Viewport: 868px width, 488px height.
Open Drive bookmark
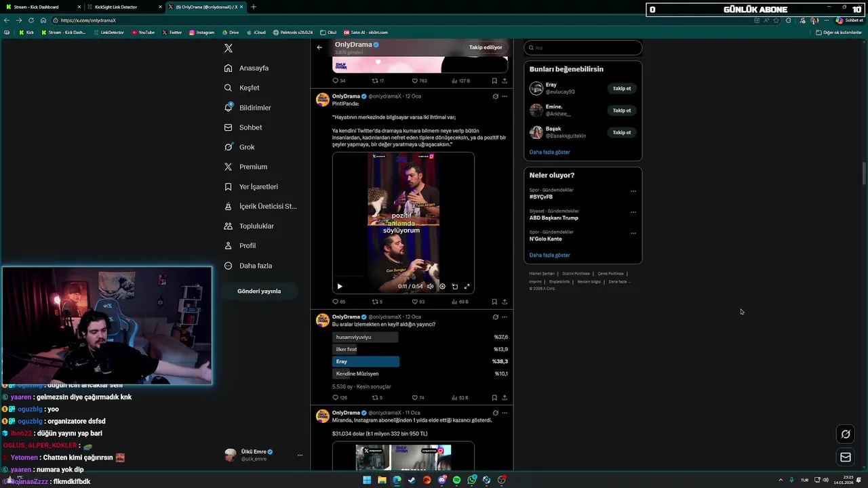[x=231, y=33]
